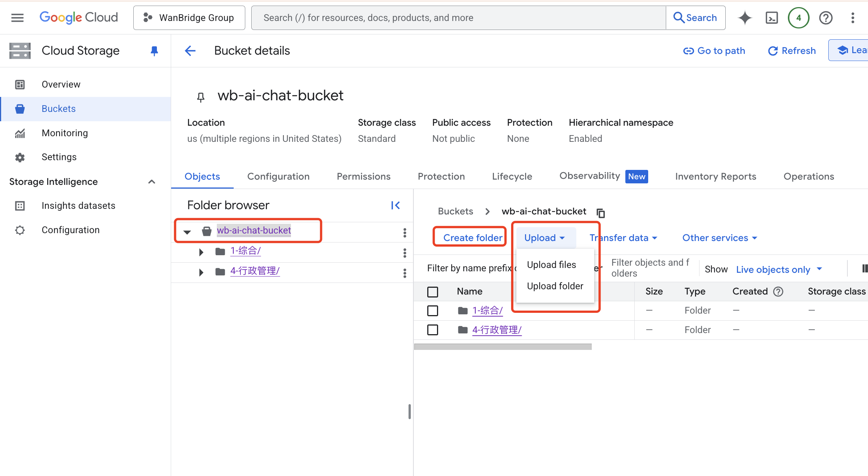This screenshot has width=868, height=476.
Task: Open the Gemini AI sparkle icon
Action: click(x=744, y=18)
